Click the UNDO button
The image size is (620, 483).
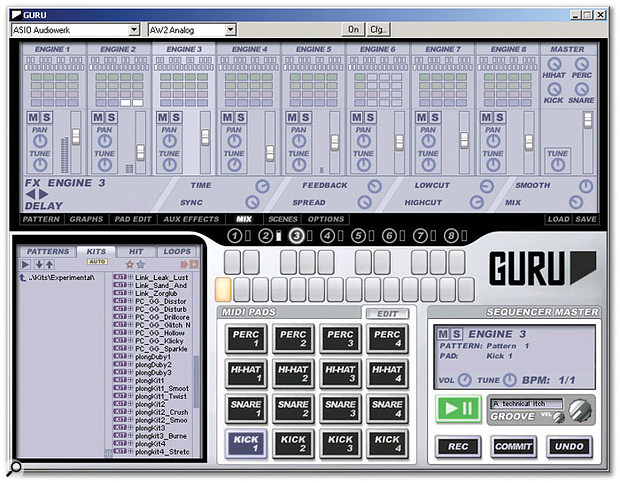coord(569,447)
